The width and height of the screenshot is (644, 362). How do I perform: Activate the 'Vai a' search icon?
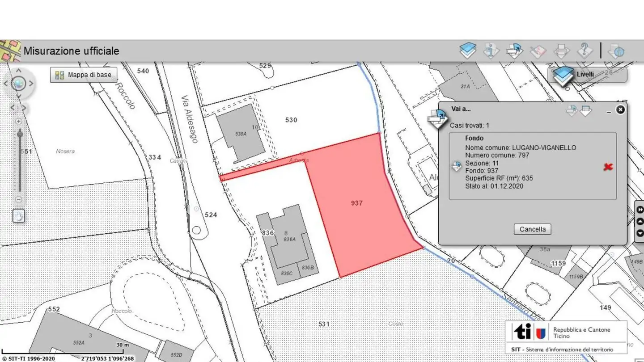(x=514, y=50)
